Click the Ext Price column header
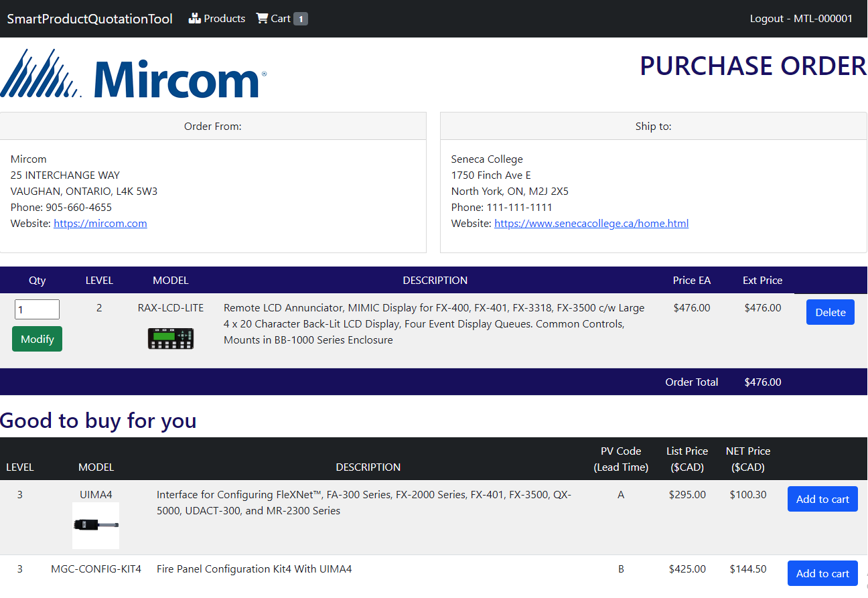 click(762, 281)
